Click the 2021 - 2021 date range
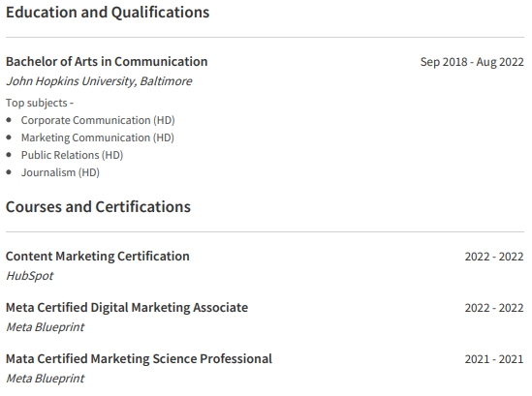Image resolution: width=532 pixels, height=396 pixels. pyautogui.click(x=494, y=359)
